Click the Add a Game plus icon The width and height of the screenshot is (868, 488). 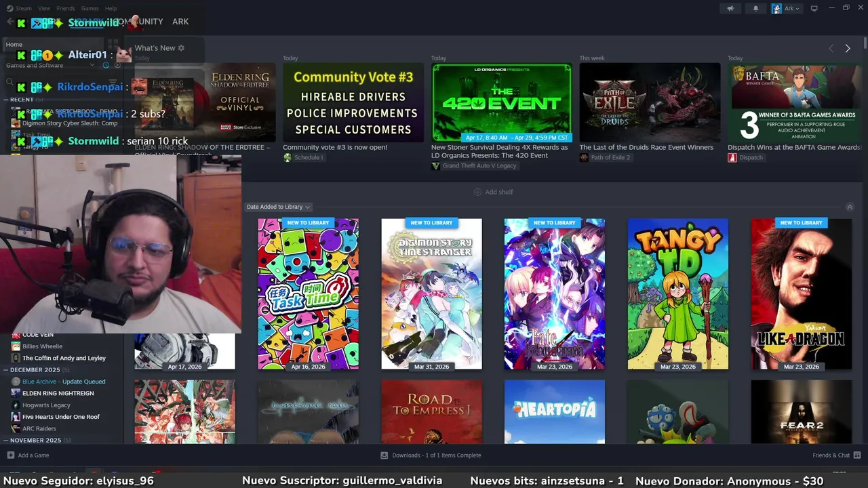(10, 455)
